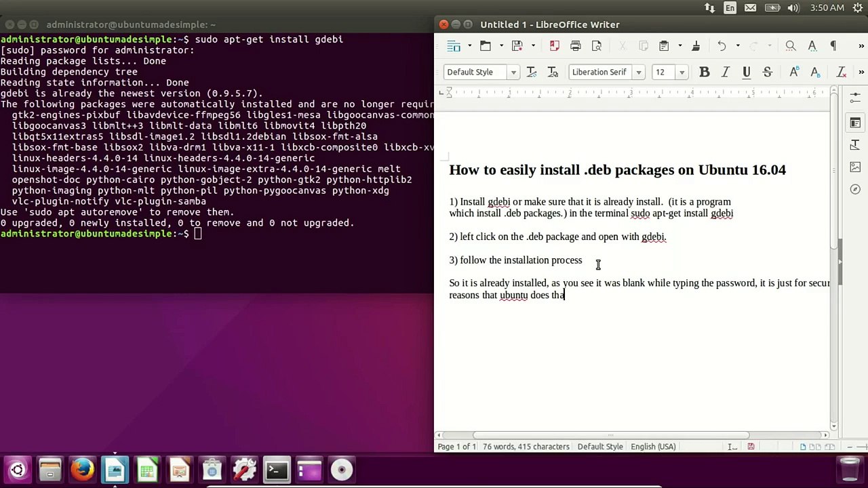Select book view layout icon
This screenshot has height=488, width=868.
coord(830,447)
